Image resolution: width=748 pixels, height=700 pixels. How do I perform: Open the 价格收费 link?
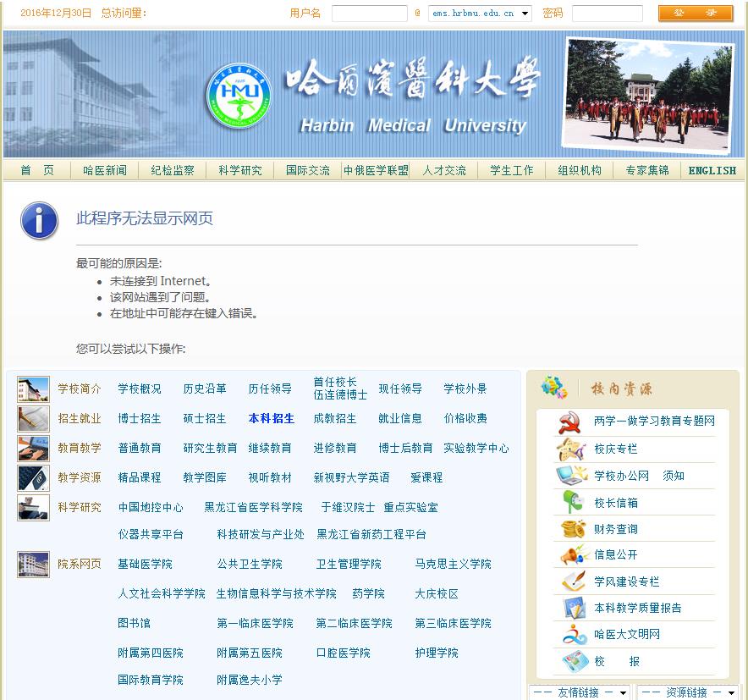point(465,418)
